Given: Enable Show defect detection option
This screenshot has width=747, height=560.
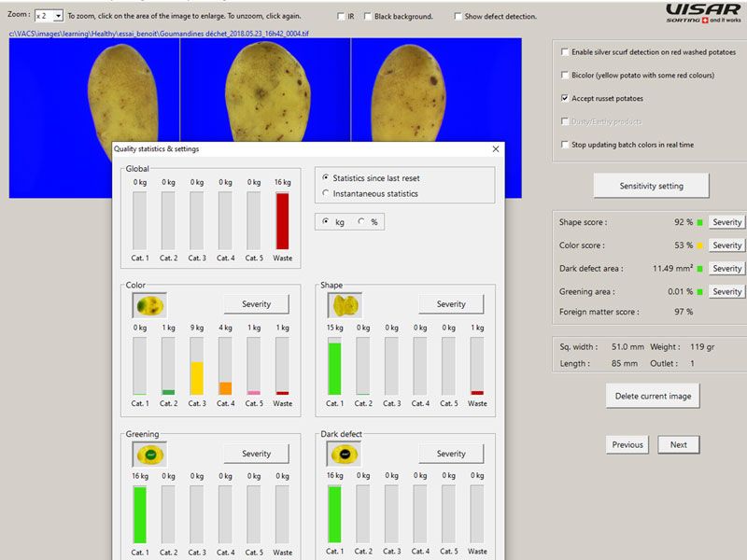Looking at the screenshot, I should (x=458, y=17).
